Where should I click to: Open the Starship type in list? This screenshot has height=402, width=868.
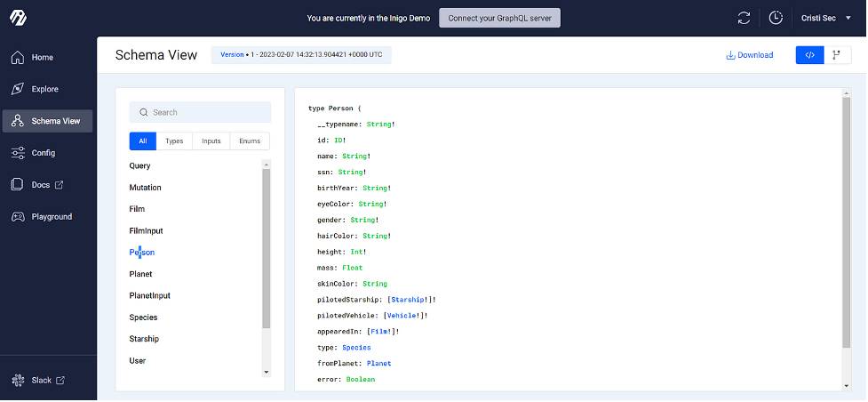[144, 339]
